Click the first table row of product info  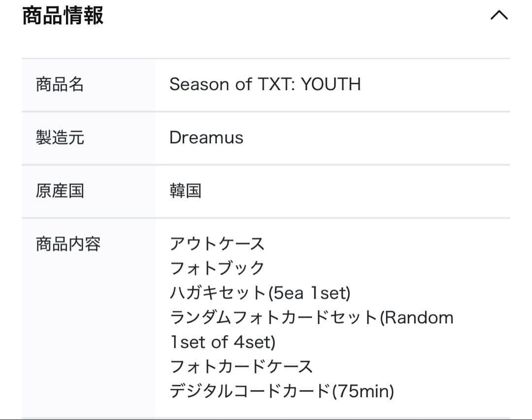[266, 84]
